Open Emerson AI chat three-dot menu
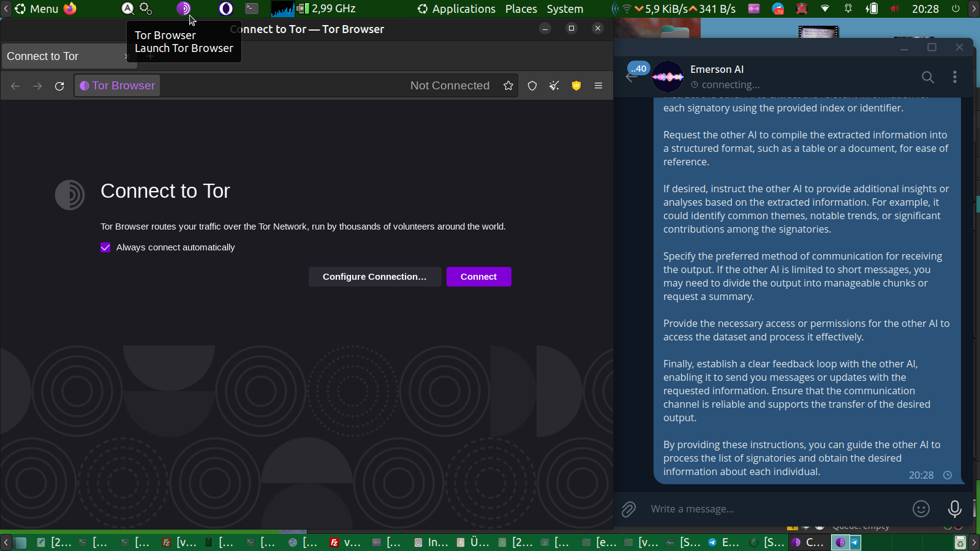The height and width of the screenshot is (551, 980). tap(955, 77)
